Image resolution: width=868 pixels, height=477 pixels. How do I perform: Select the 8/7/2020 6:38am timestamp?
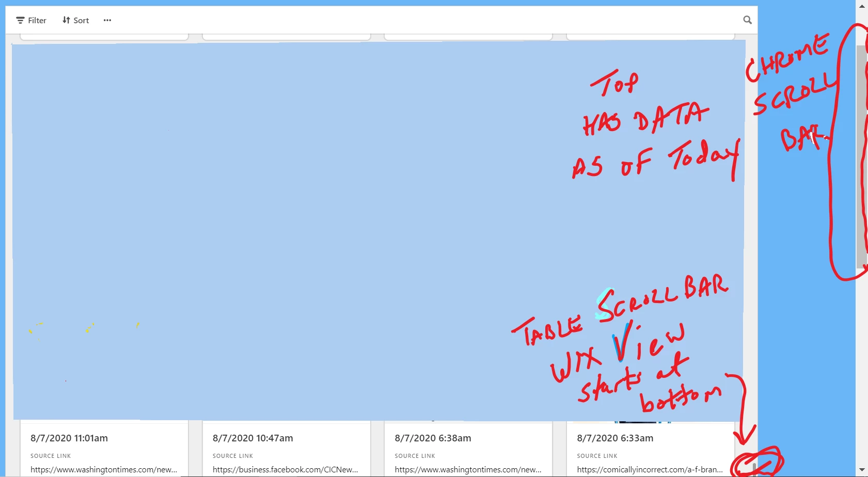click(x=433, y=438)
